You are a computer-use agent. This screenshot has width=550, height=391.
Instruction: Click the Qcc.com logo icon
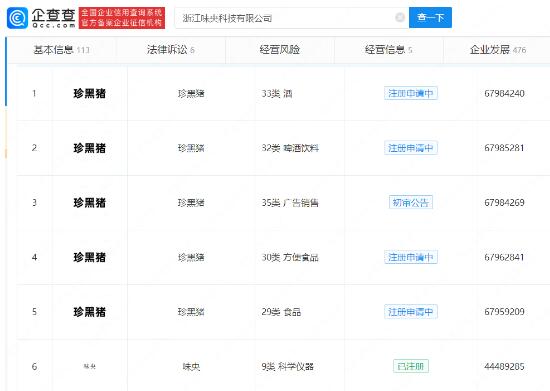pyautogui.click(x=18, y=18)
